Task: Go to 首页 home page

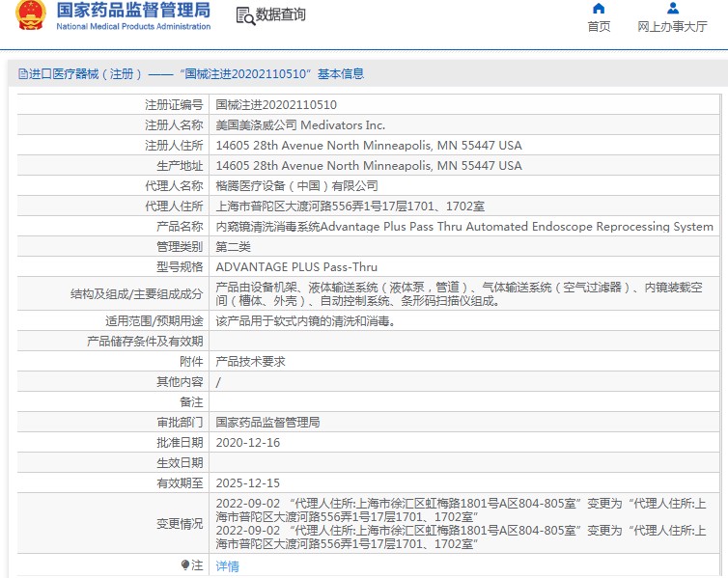Action: coord(599,26)
